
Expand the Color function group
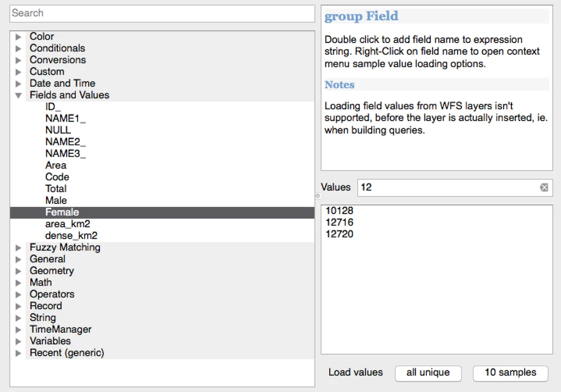[x=19, y=37]
